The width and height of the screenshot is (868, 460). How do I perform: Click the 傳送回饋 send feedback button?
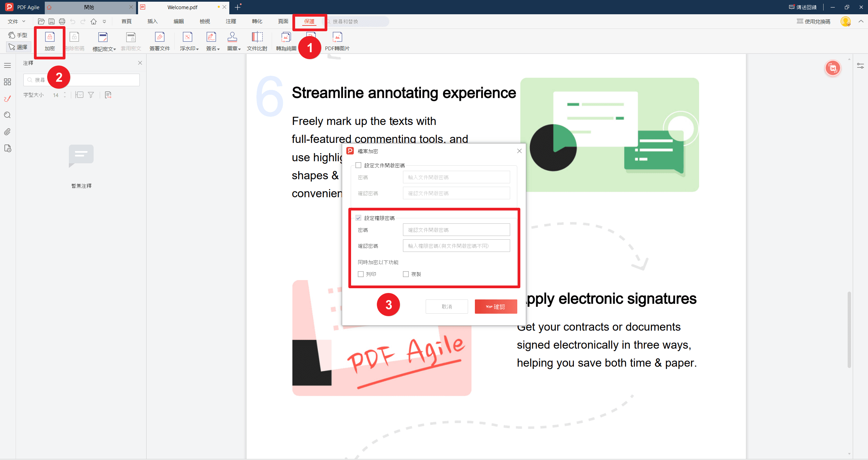coord(803,7)
